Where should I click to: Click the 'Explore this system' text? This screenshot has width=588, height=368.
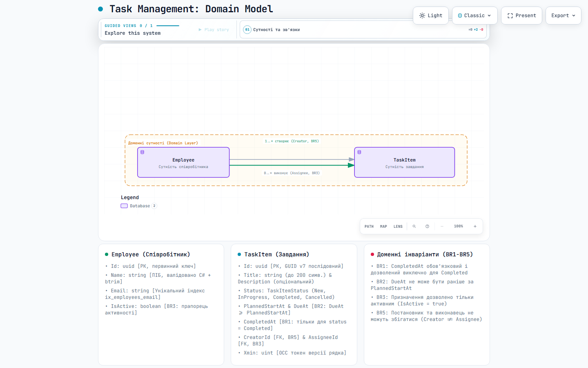[x=133, y=33]
